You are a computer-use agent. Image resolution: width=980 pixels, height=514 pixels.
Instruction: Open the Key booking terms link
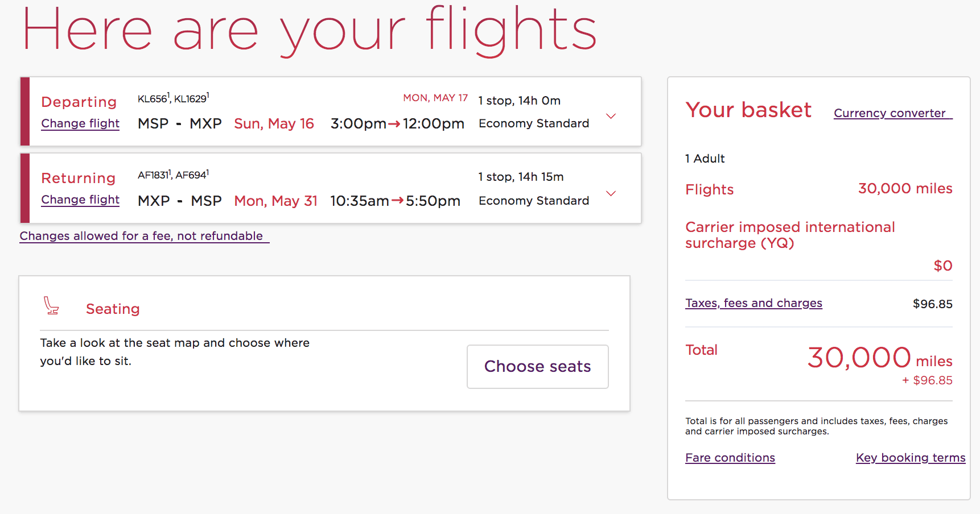[910, 458]
